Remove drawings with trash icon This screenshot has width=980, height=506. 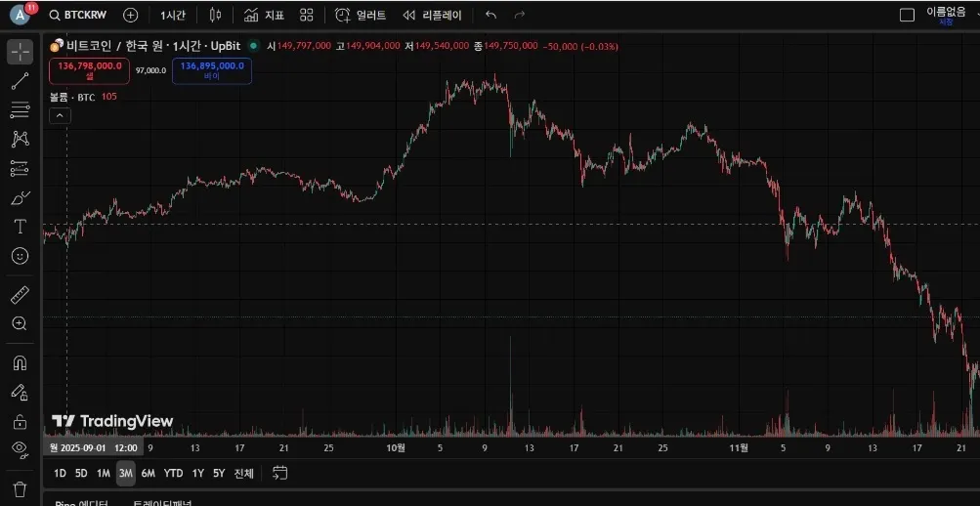[x=20, y=488]
